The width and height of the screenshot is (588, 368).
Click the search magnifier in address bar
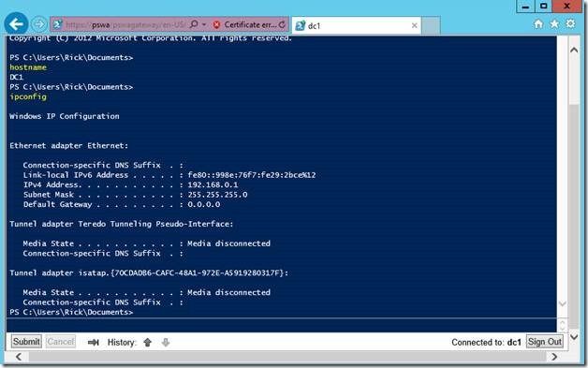tap(194, 24)
